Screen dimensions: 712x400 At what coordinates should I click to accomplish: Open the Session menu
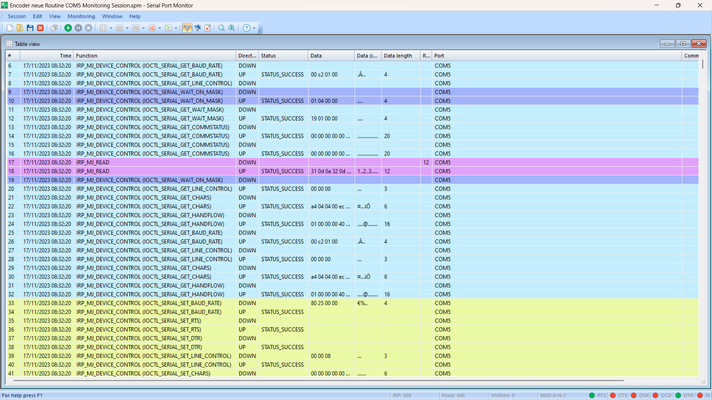pos(17,16)
